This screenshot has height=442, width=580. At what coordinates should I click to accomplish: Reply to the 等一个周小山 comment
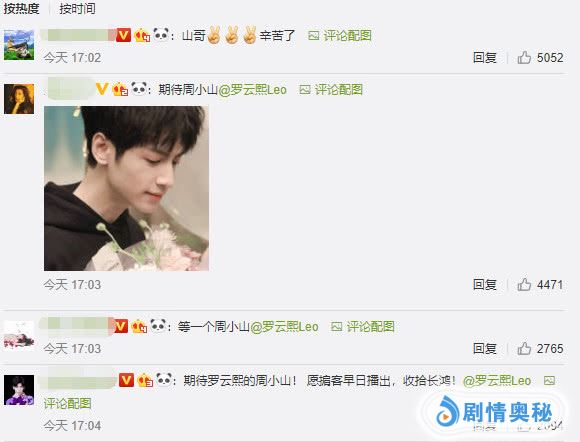click(485, 348)
